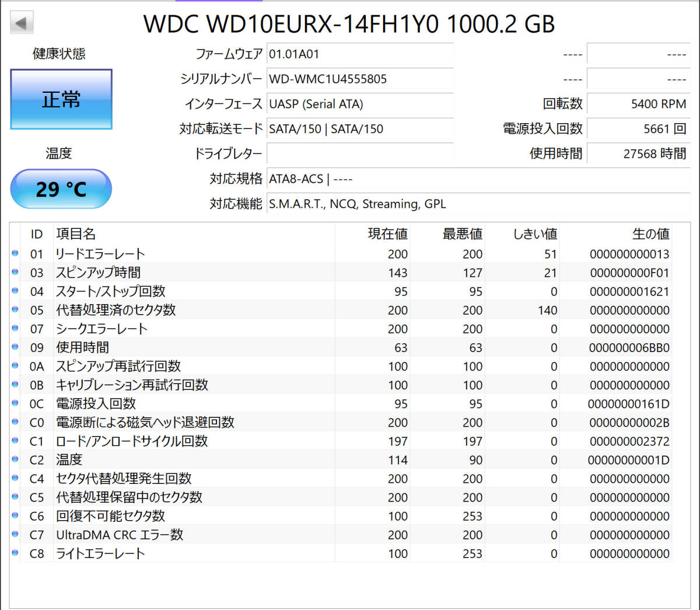Click status dot for スピンアップ時間 row
Screen dimensions: 700x610
coord(15,272)
